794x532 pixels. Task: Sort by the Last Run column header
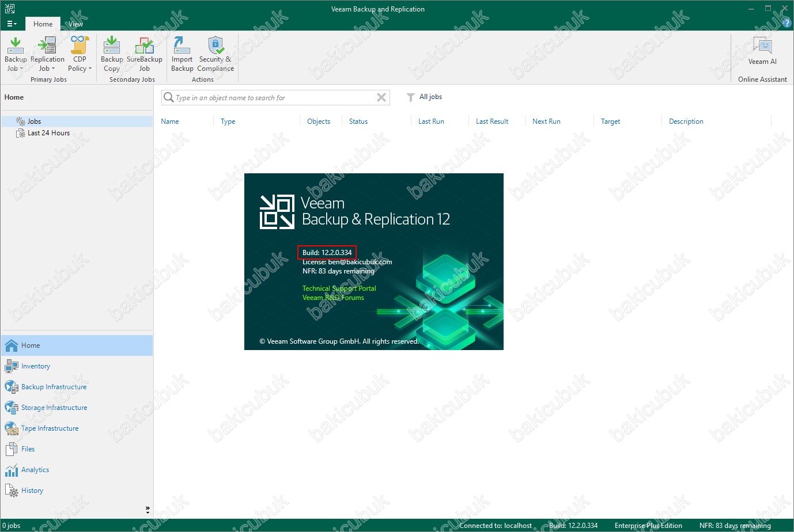click(431, 121)
